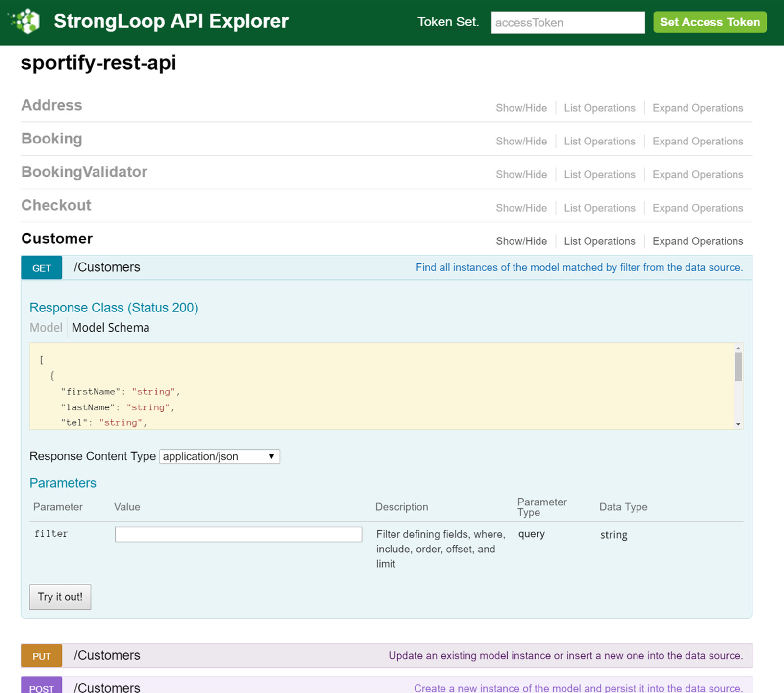Click the '"firstName": "string"' schema line

click(x=120, y=392)
